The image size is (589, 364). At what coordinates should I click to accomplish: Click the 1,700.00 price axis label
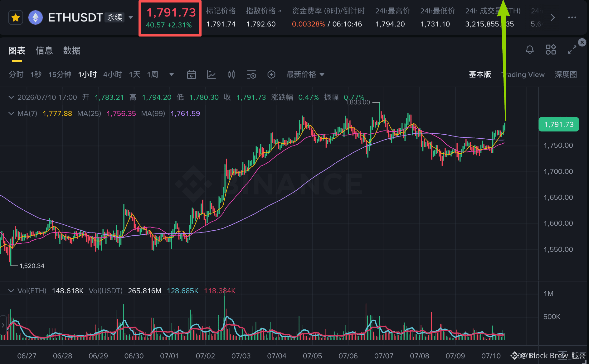pyautogui.click(x=558, y=171)
